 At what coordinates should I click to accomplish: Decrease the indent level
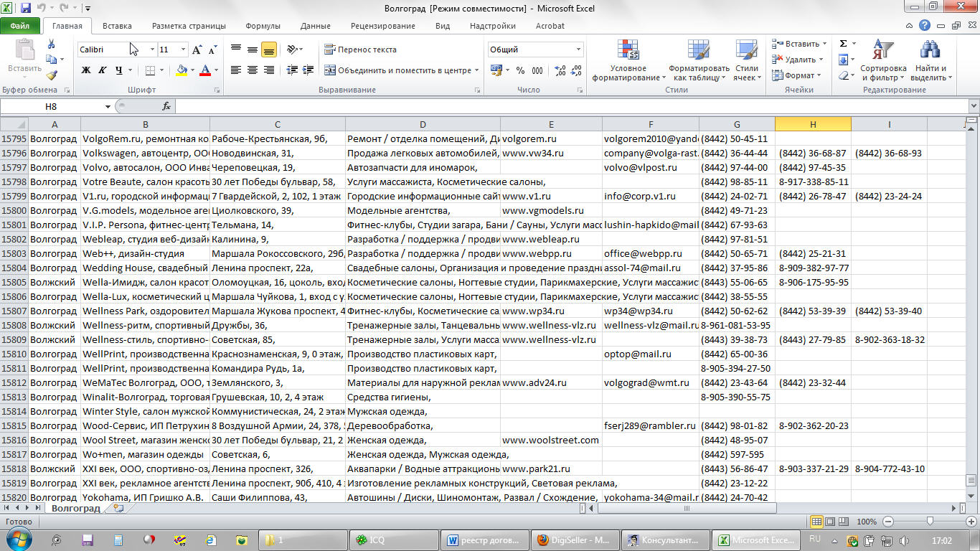tap(292, 70)
